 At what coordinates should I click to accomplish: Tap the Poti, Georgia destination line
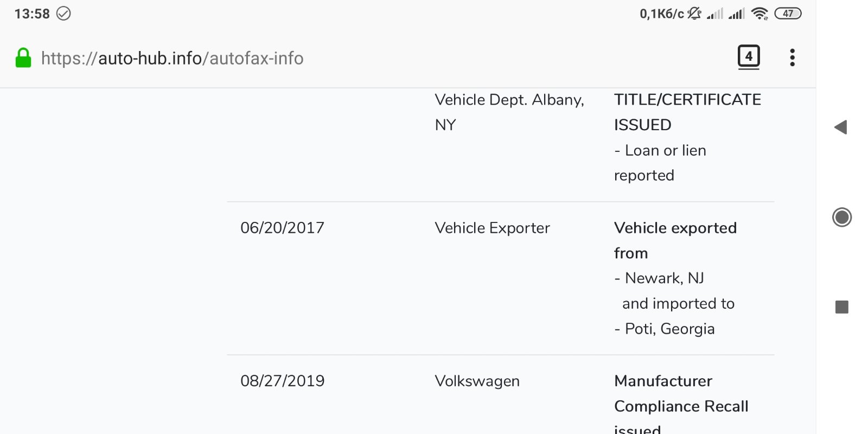point(665,329)
